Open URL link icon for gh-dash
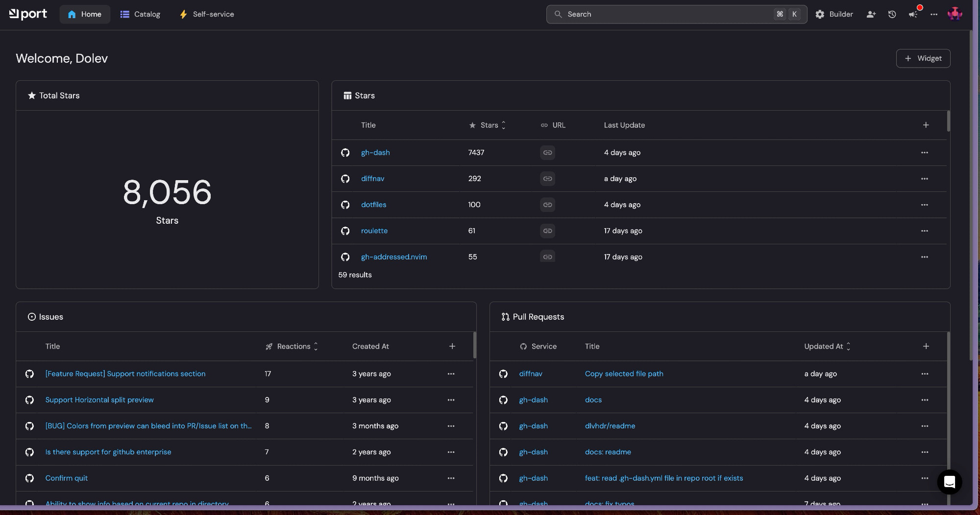The width and height of the screenshot is (980, 515). coord(547,153)
